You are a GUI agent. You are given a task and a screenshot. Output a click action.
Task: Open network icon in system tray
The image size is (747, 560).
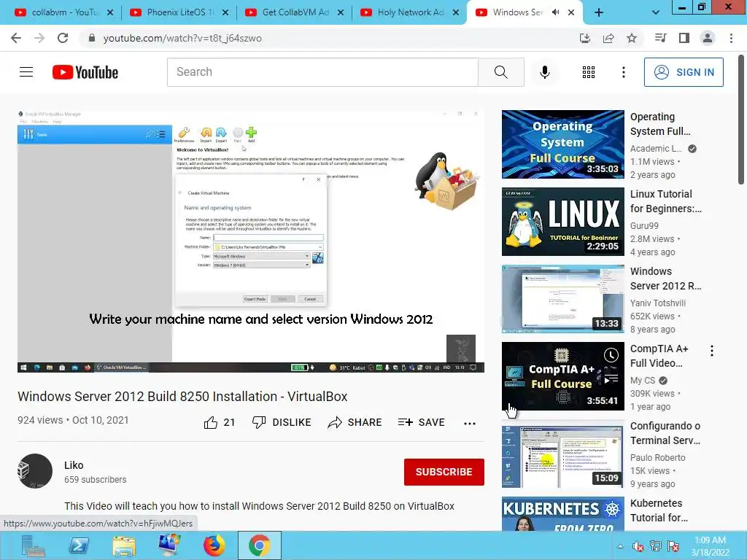656,546
